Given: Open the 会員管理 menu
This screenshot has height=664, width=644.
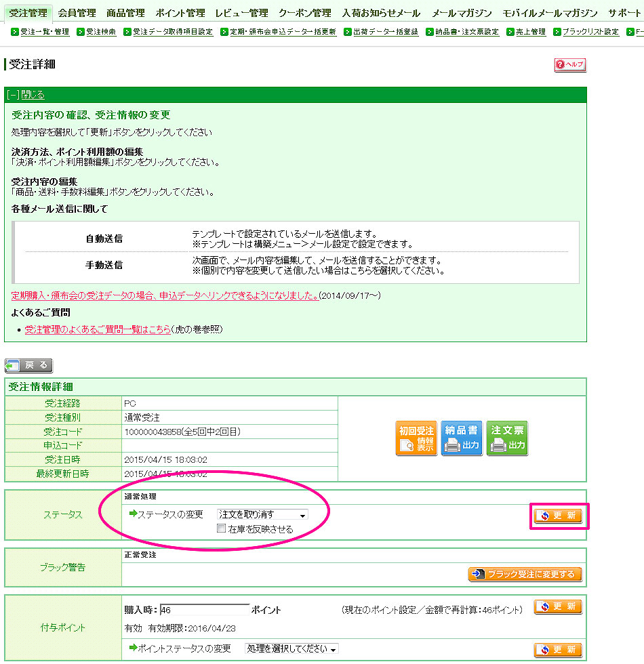Looking at the screenshot, I should (x=77, y=13).
